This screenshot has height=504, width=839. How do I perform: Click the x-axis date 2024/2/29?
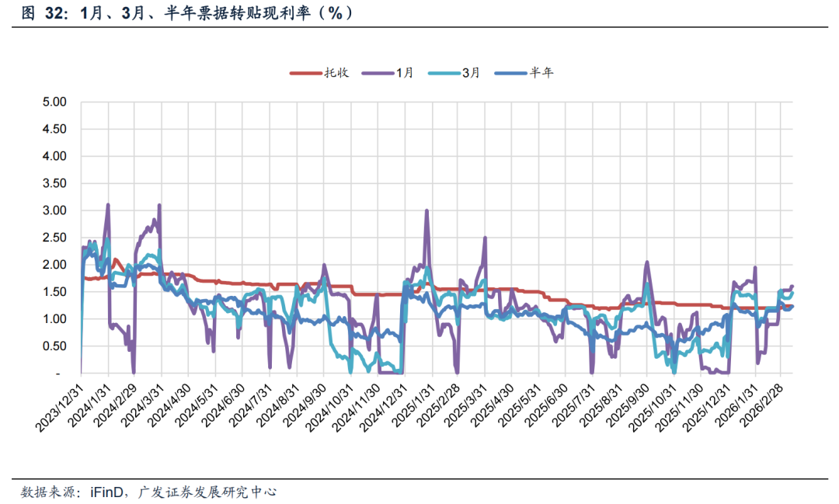coord(116,406)
